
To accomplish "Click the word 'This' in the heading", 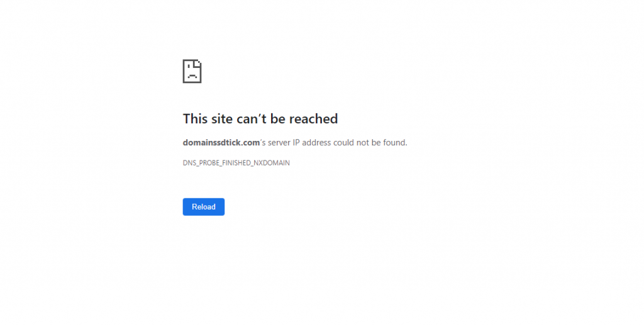I will pos(196,119).
